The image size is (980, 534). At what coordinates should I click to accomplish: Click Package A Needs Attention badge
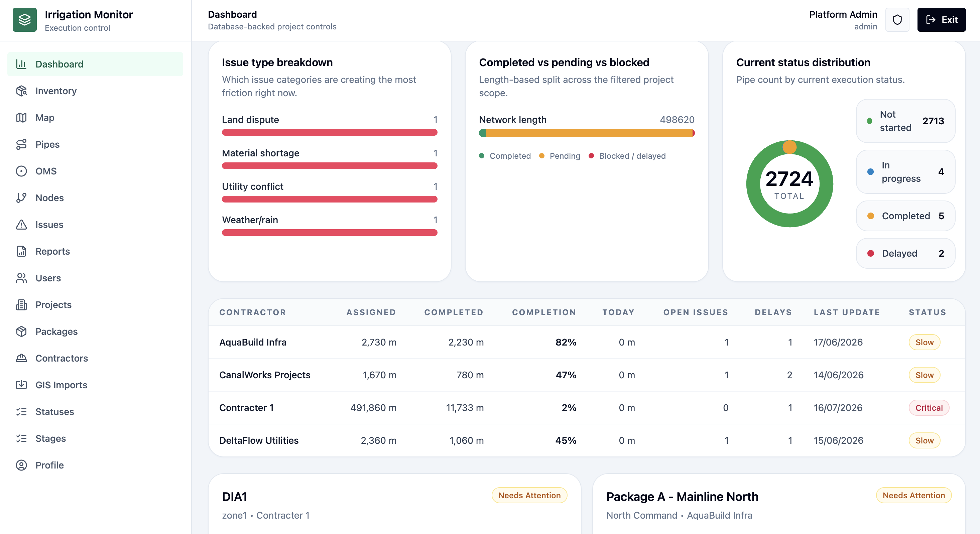tap(913, 495)
